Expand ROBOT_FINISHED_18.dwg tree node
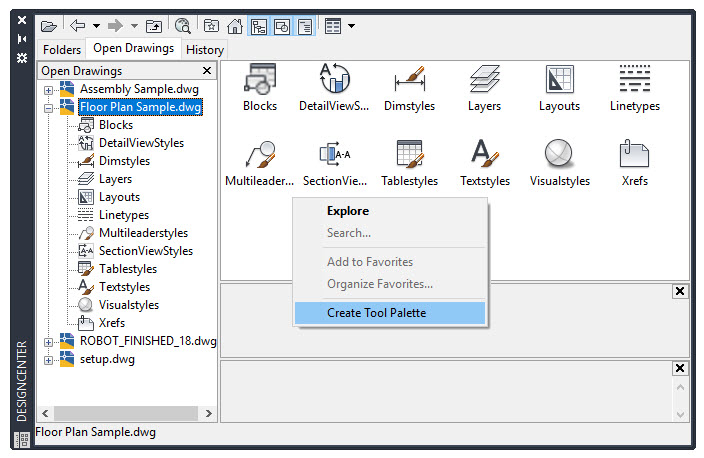The image size is (704, 458). coord(48,342)
